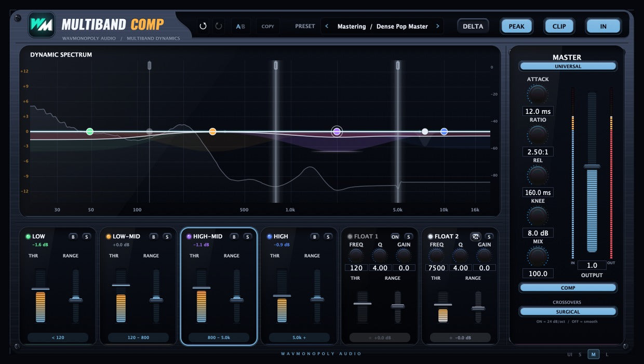Click the HIGH-MID threshold slider

(x=202, y=295)
